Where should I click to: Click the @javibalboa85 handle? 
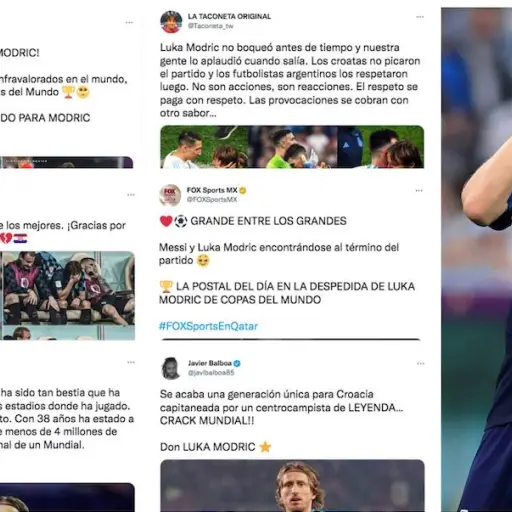tap(211, 372)
